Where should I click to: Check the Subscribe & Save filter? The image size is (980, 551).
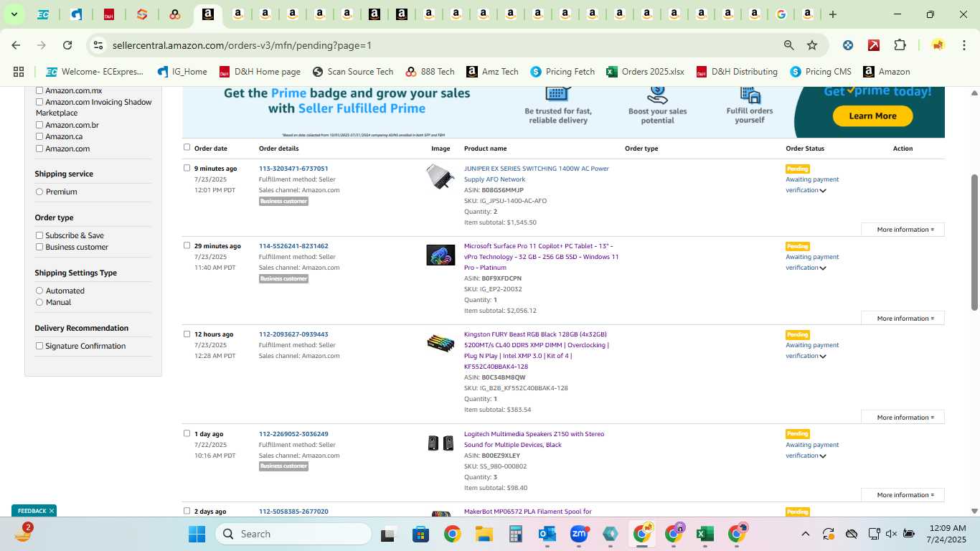(x=39, y=235)
